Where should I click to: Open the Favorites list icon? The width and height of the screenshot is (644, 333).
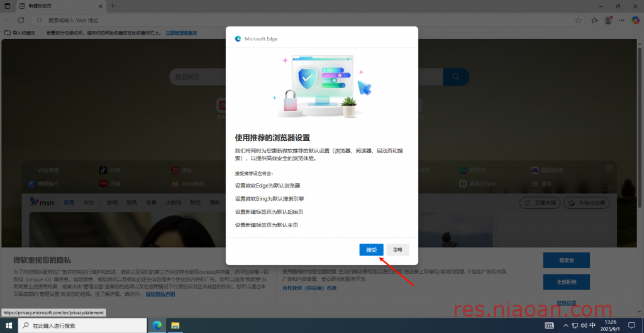pos(594,20)
